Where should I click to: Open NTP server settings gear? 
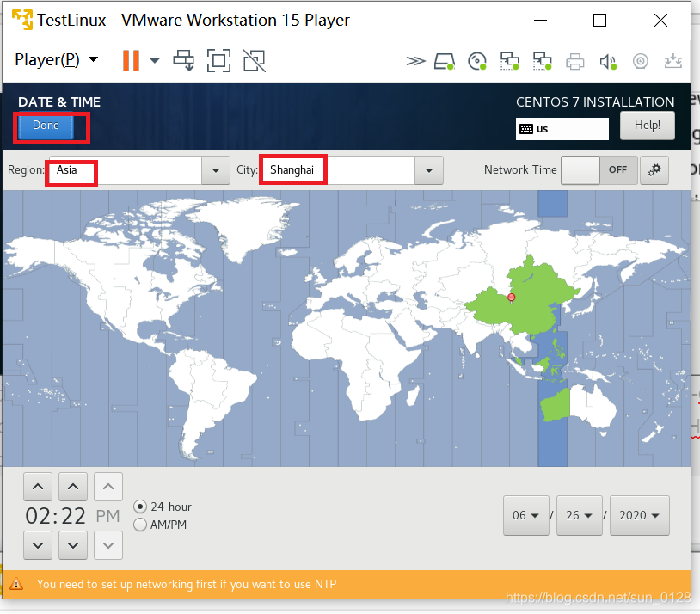(x=654, y=170)
